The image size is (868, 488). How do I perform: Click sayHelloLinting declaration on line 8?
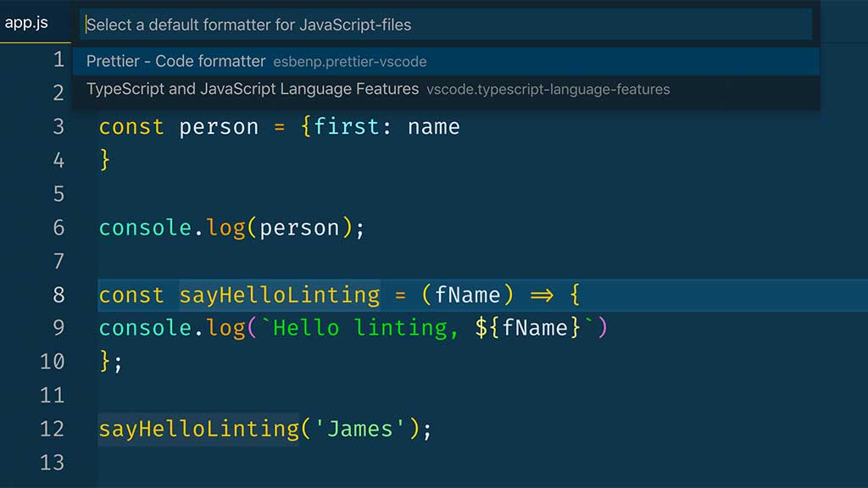280,295
